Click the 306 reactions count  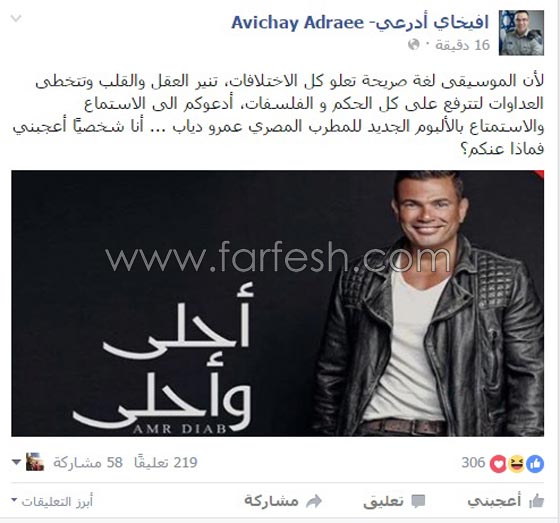click(x=473, y=463)
